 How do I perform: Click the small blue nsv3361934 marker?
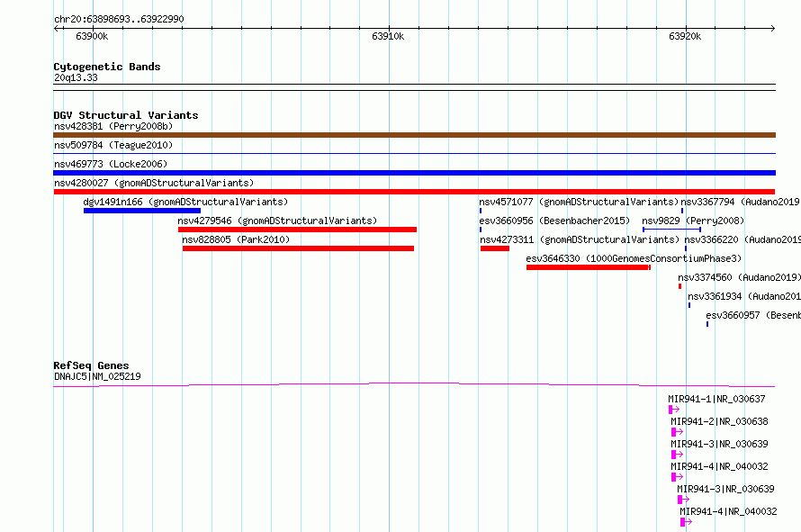click(x=689, y=305)
